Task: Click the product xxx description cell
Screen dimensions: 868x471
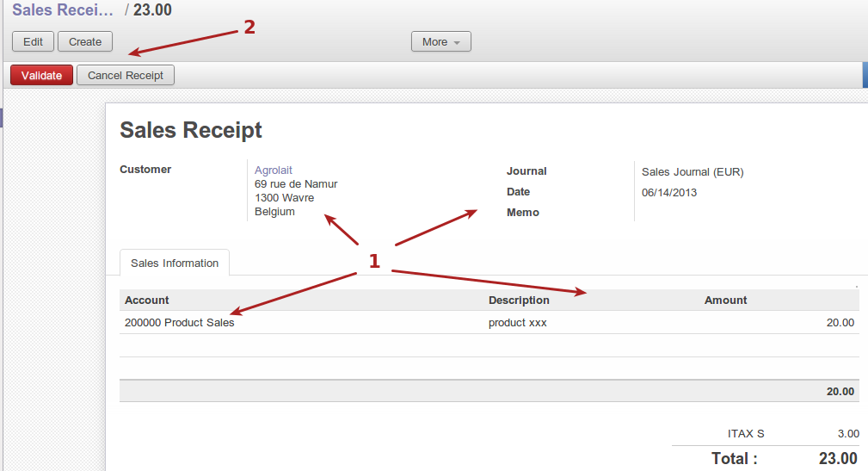Action: click(x=518, y=323)
